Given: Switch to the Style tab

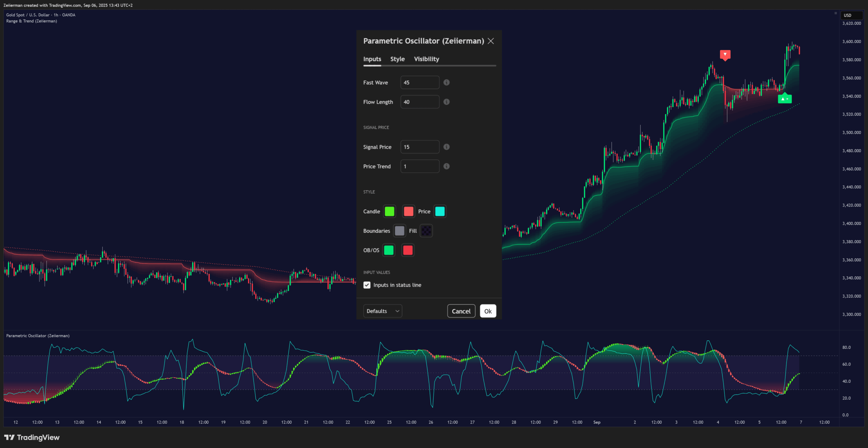Looking at the screenshot, I should click(x=397, y=59).
